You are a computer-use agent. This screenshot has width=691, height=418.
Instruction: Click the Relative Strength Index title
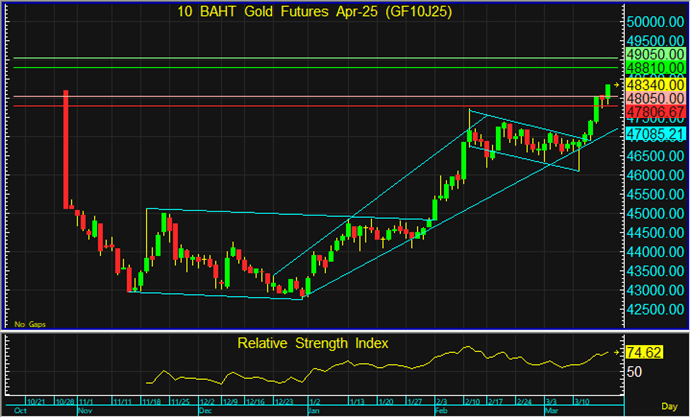click(x=313, y=343)
